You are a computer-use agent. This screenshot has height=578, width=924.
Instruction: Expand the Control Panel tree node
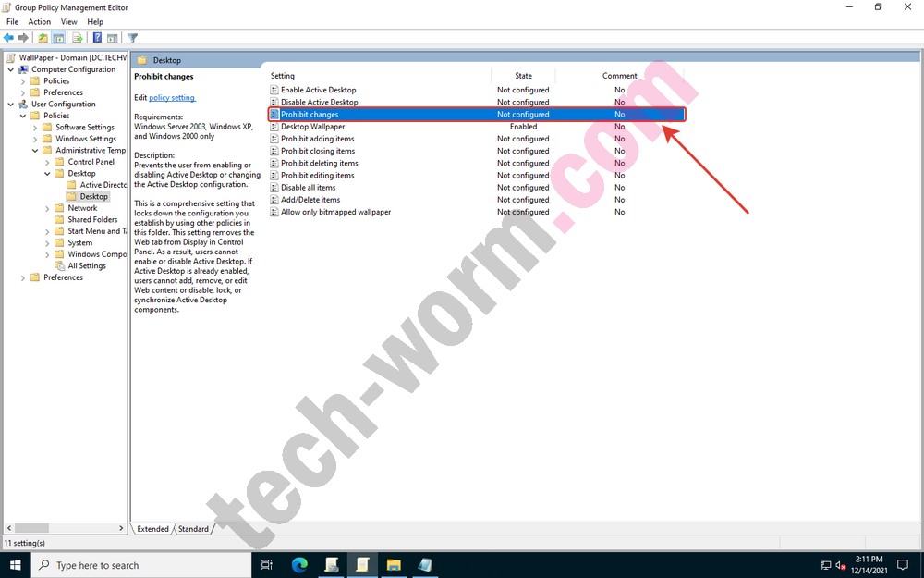47,162
